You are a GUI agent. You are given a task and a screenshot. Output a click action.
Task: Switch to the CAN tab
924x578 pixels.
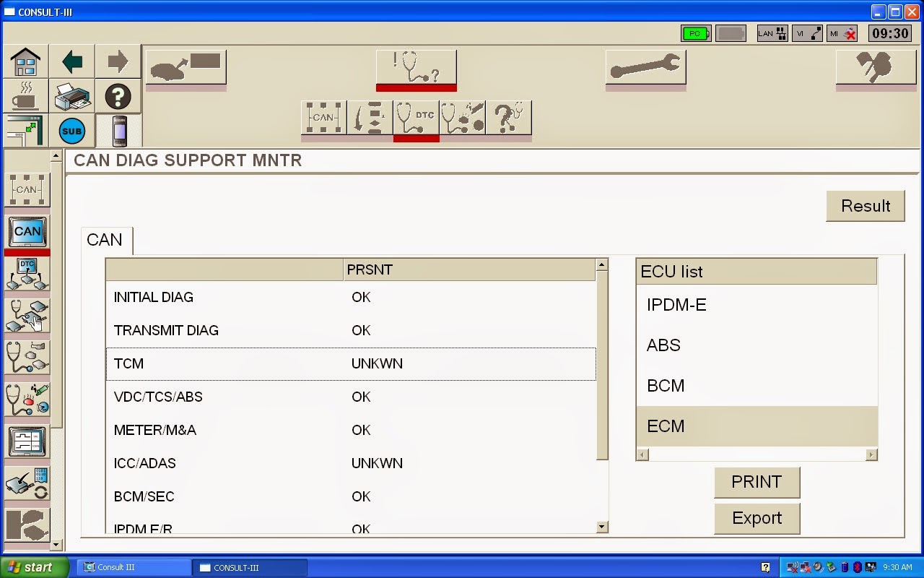pyautogui.click(x=106, y=241)
